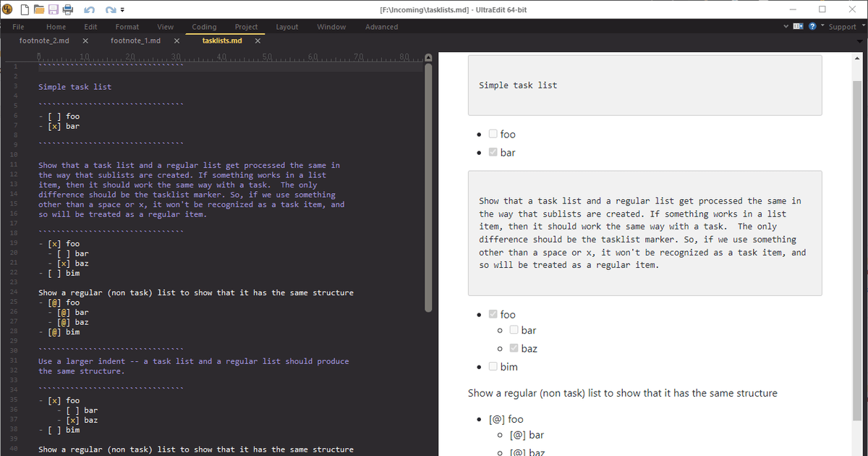
Task: Open the layout selector dropdown near Help
Action: click(799, 27)
